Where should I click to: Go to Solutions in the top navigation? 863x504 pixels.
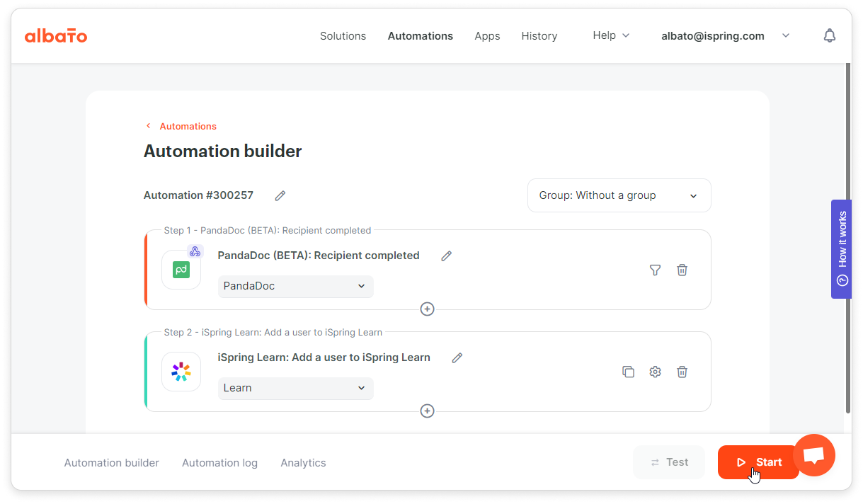(343, 36)
